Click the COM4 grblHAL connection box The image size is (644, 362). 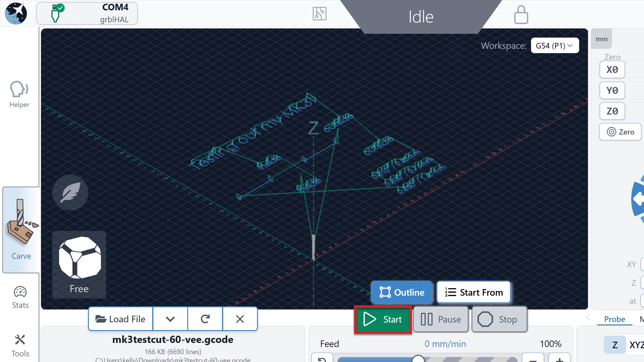(87, 13)
